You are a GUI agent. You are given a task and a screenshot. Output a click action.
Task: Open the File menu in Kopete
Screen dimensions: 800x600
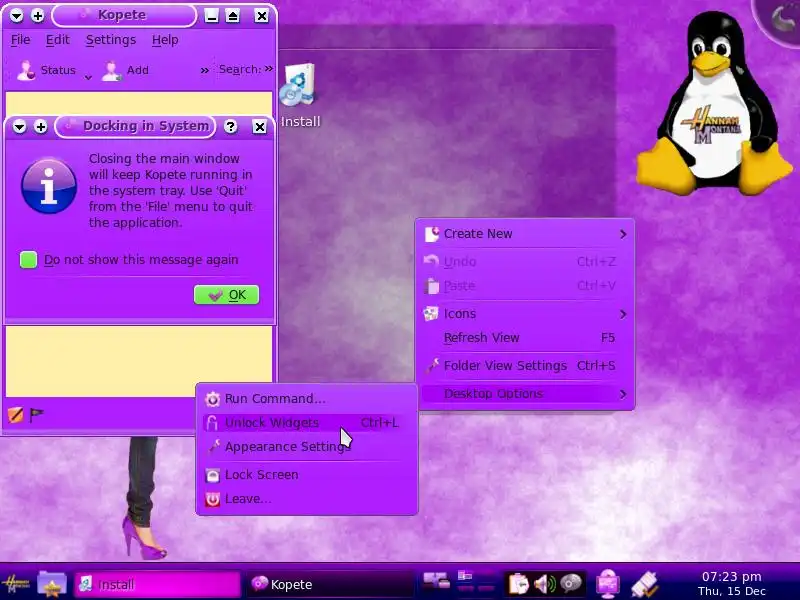coord(20,40)
